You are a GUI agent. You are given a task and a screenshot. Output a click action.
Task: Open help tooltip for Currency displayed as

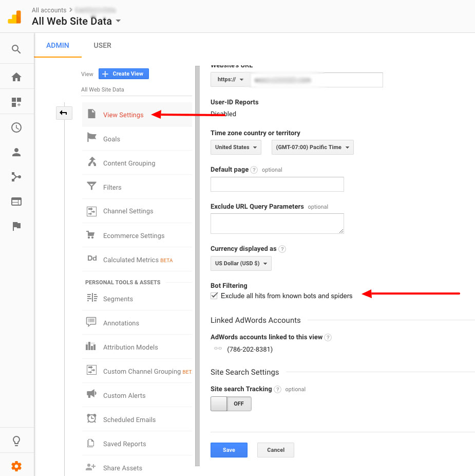pos(282,249)
